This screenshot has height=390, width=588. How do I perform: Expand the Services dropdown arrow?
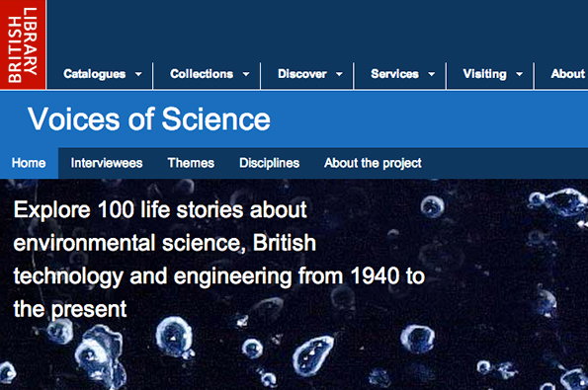pyautogui.click(x=432, y=74)
